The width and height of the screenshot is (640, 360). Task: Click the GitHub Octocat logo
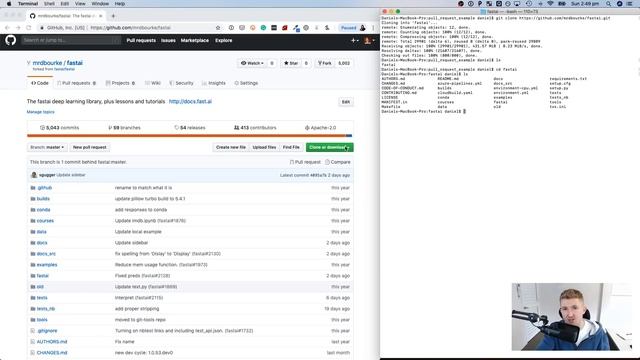pos(11,40)
